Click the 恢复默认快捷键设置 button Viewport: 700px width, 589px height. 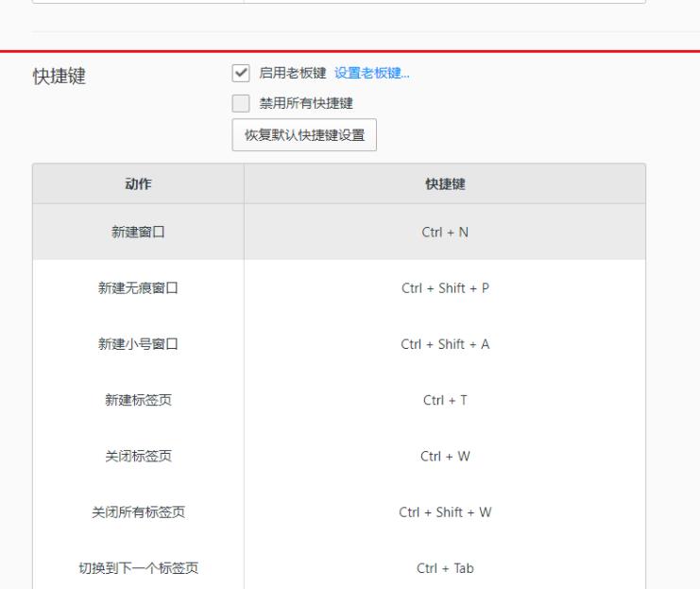tap(304, 134)
